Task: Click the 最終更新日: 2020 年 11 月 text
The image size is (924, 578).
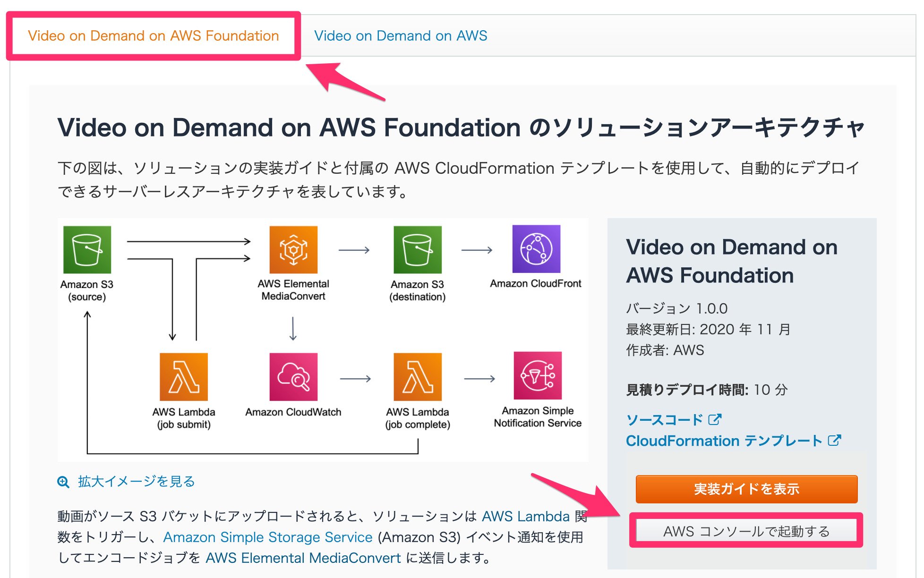Action: pyautogui.click(x=709, y=329)
